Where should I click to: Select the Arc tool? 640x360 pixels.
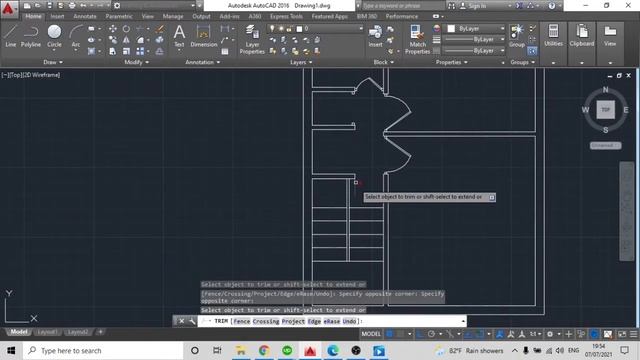pos(76,36)
